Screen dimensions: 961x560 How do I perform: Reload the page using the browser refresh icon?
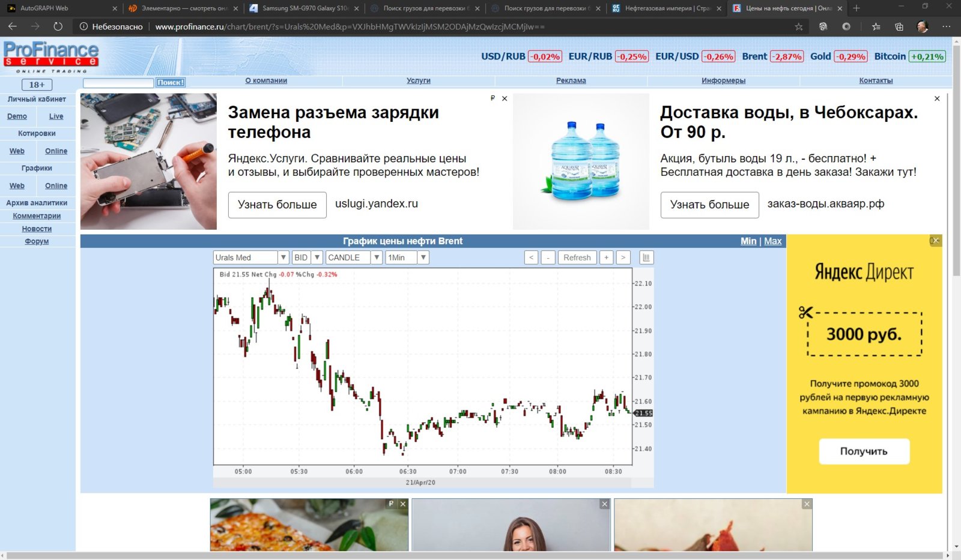tap(58, 26)
